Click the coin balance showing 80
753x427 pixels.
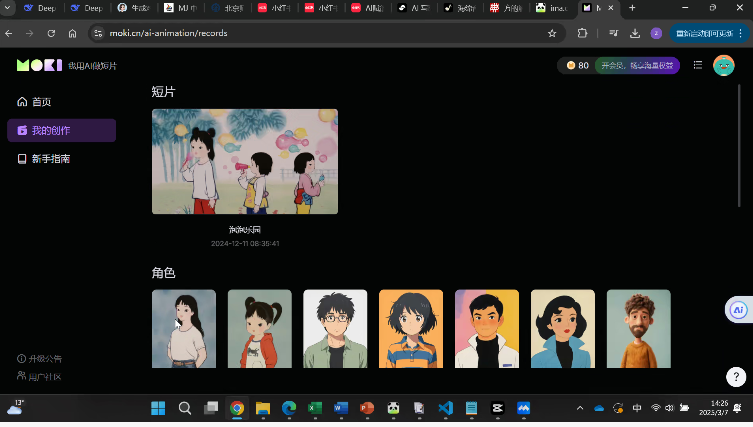point(577,65)
